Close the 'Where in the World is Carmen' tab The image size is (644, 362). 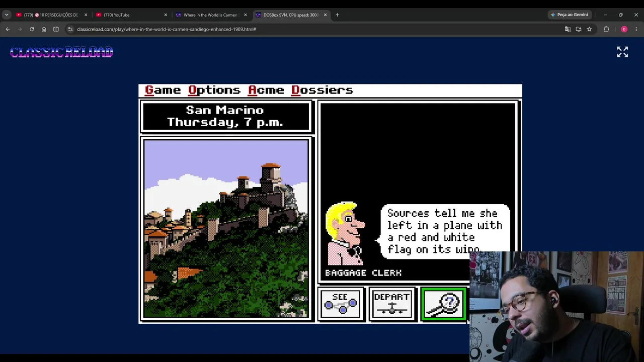[x=246, y=15]
